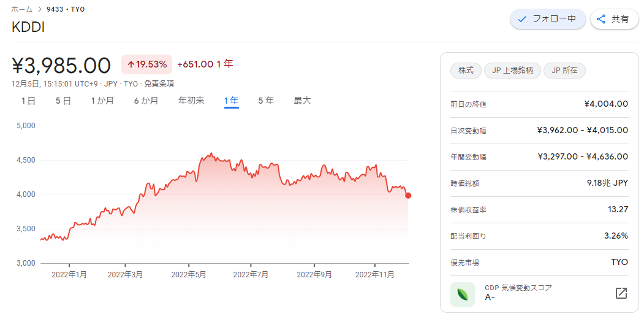Click the 2022年1月 axis label
This screenshot has height=319, width=644.
pos(69,275)
